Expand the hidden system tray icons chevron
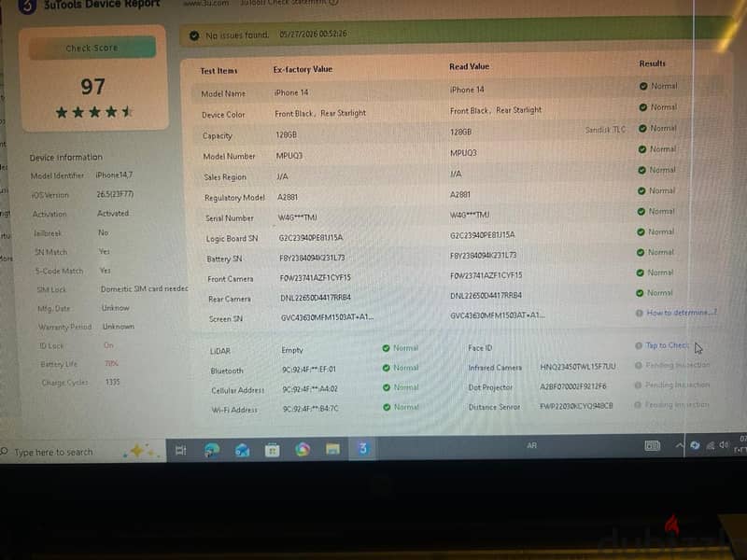The height and width of the screenshot is (560, 747). (680, 446)
